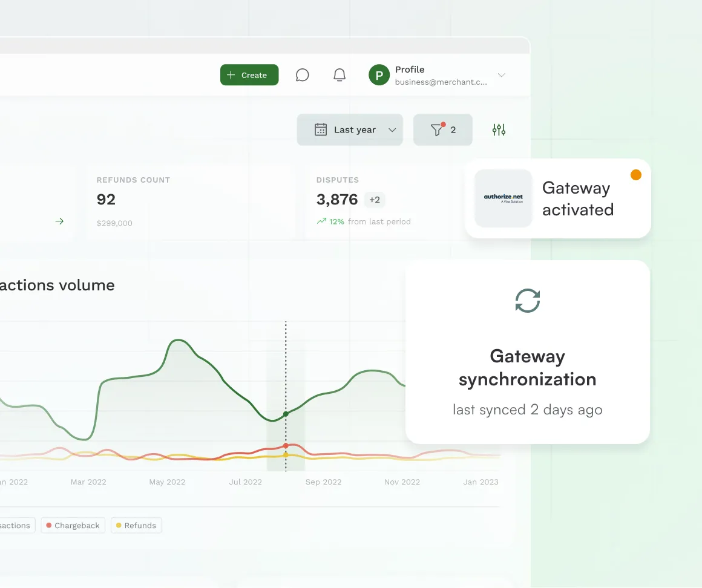Click the gateway synchronization refresh icon
Screen dimensions: 702x588
coord(527,301)
